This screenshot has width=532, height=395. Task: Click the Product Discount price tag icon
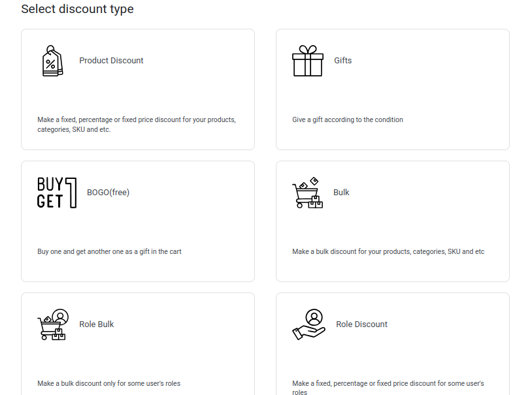coord(52,61)
